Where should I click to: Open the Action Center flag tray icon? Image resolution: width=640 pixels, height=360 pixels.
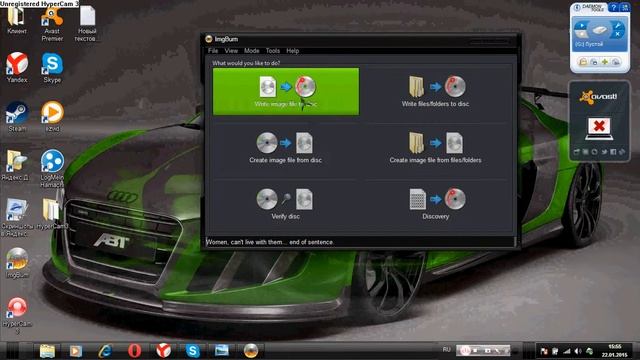(544, 351)
